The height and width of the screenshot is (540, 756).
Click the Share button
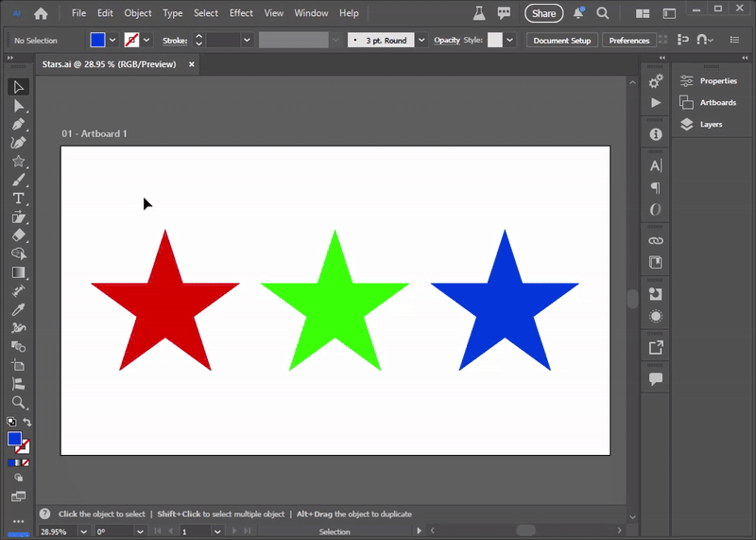click(543, 13)
